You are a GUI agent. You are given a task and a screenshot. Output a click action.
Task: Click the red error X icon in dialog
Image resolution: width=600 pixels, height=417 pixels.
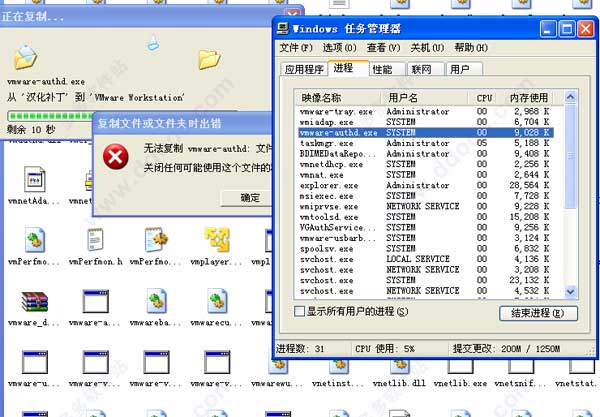tap(115, 156)
